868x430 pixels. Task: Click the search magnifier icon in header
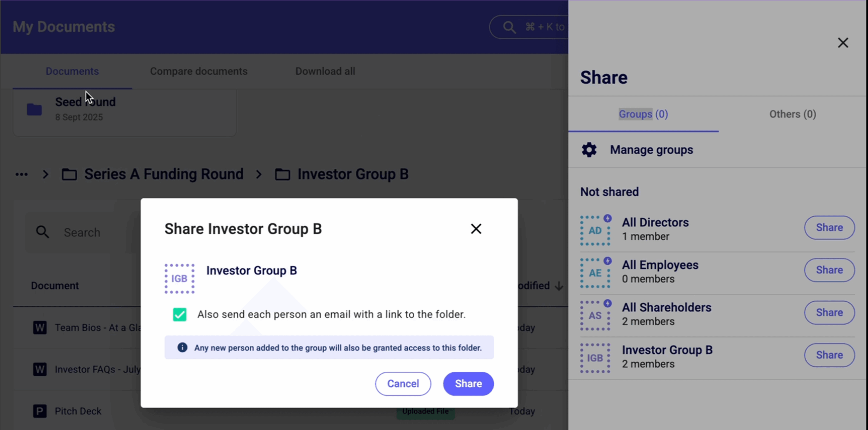[x=509, y=27]
